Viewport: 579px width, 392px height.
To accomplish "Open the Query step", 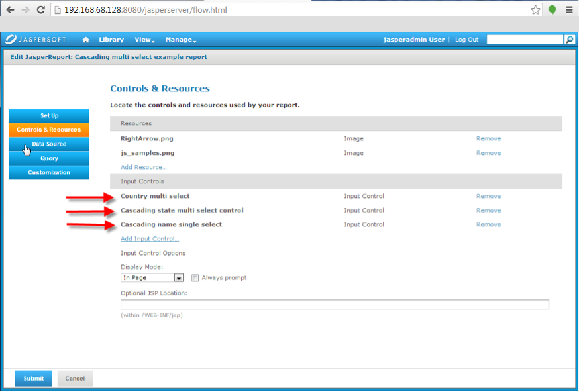I will (x=49, y=158).
